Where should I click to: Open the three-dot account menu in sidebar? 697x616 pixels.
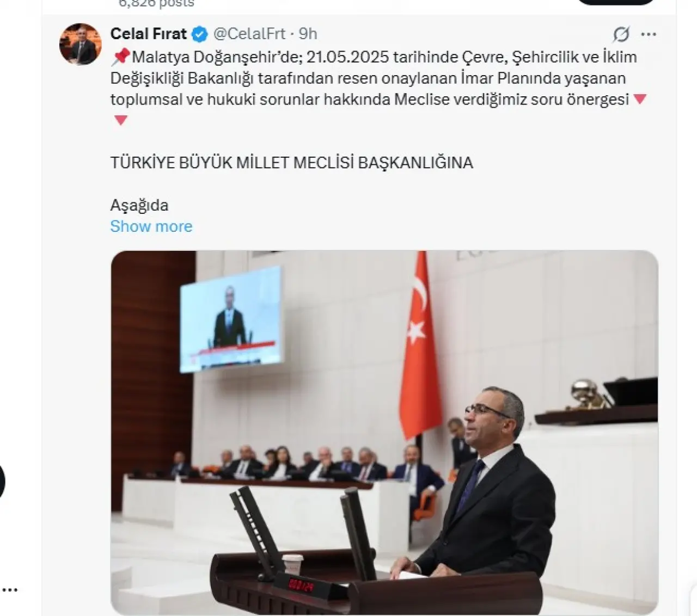tap(10, 590)
